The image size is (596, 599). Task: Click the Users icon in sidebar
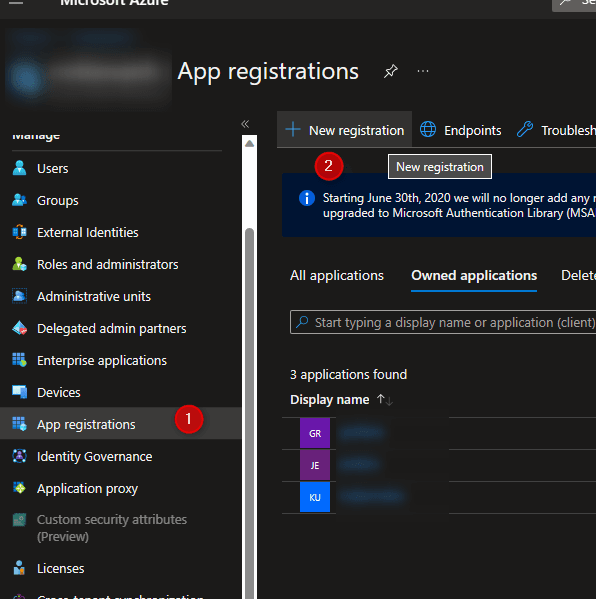[19, 168]
